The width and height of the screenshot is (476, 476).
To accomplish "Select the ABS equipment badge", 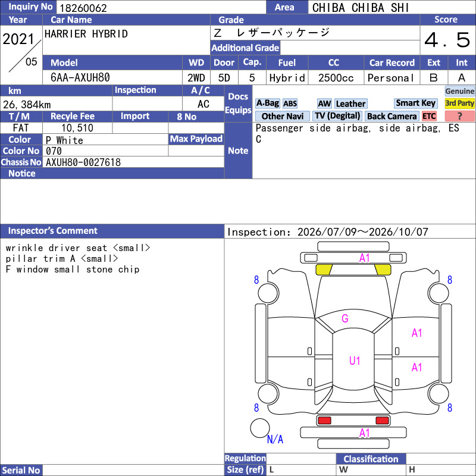I will coord(290,104).
